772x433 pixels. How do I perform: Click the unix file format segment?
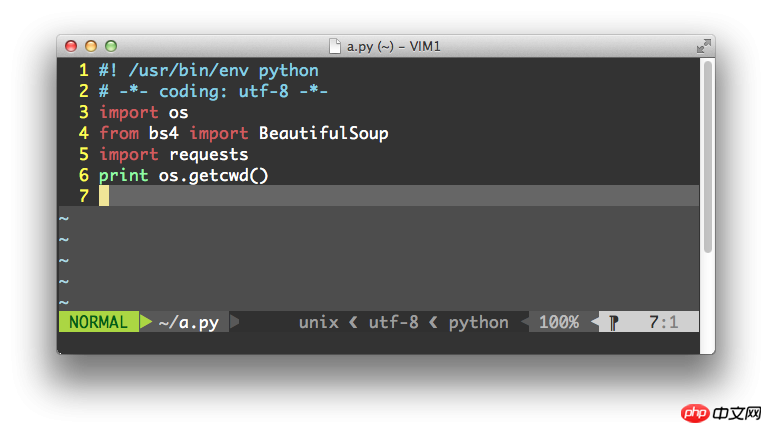click(x=318, y=322)
